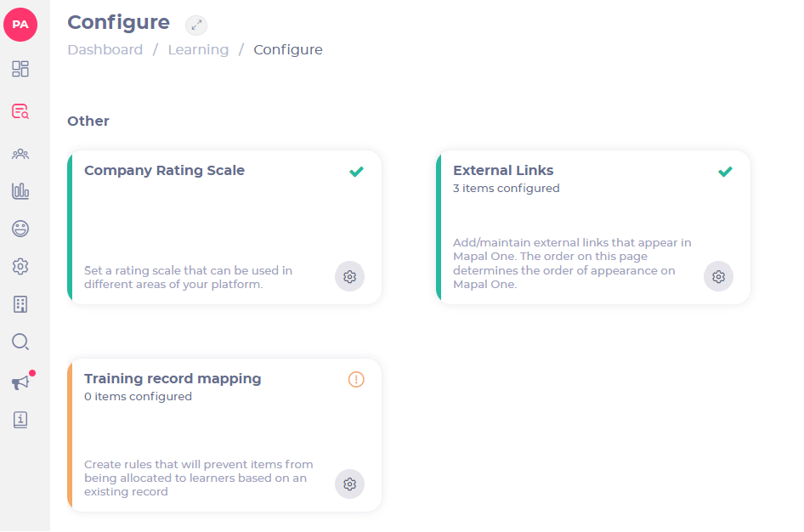Open the info document icon in sidebar

click(20, 420)
